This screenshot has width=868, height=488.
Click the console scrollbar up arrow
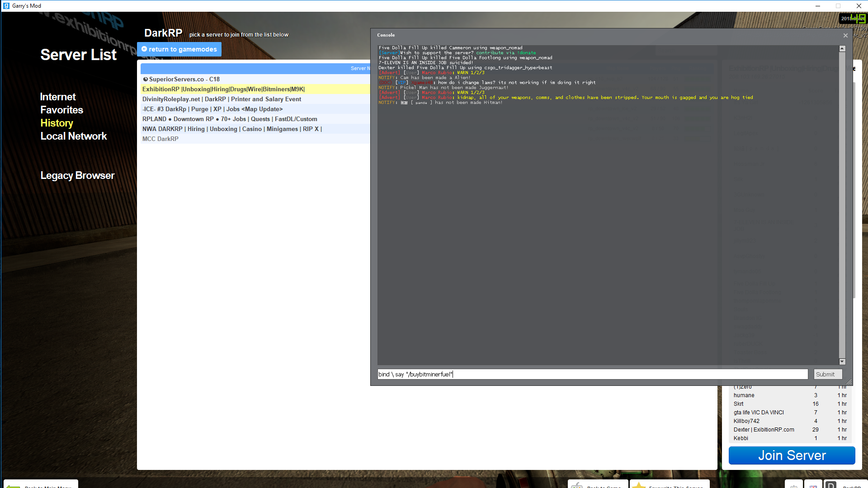pos(842,48)
